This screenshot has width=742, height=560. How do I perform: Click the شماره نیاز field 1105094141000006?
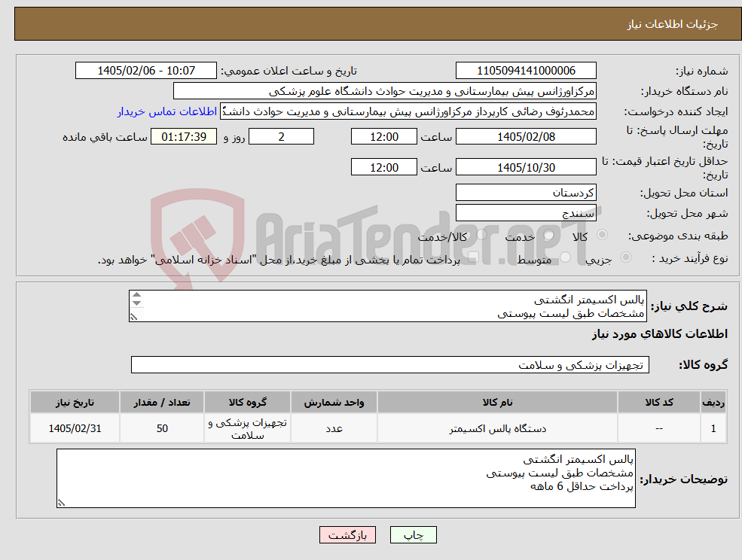pos(526,71)
